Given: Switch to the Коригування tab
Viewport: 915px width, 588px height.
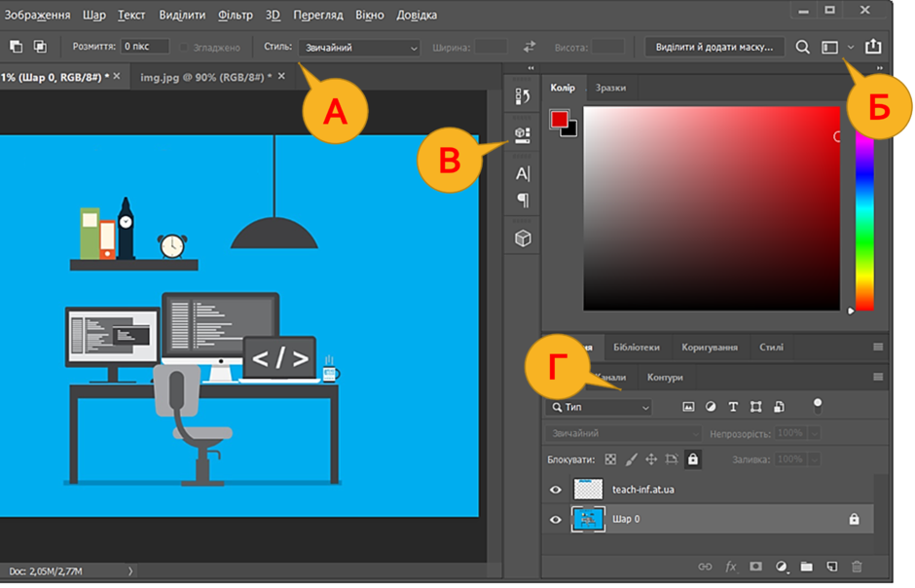Looking at the screenshot, I should tap(709, 348).
